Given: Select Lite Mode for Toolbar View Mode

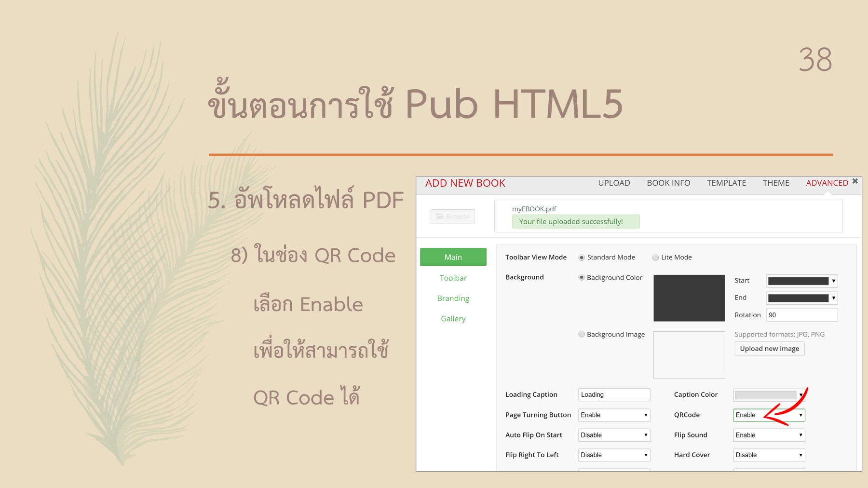Looking at the screenshot, I should tap(655, 258).
